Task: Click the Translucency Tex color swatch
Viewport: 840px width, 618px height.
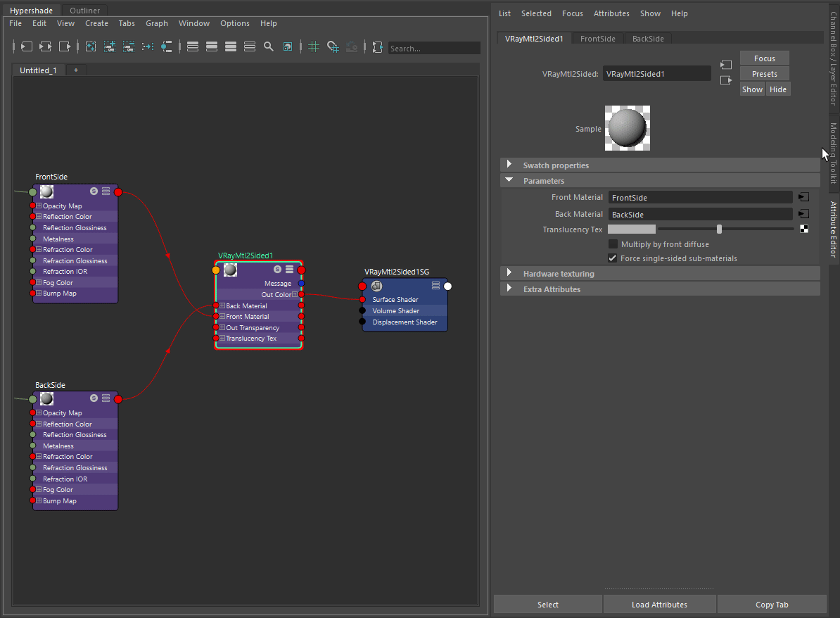Action: pos(632,229)
